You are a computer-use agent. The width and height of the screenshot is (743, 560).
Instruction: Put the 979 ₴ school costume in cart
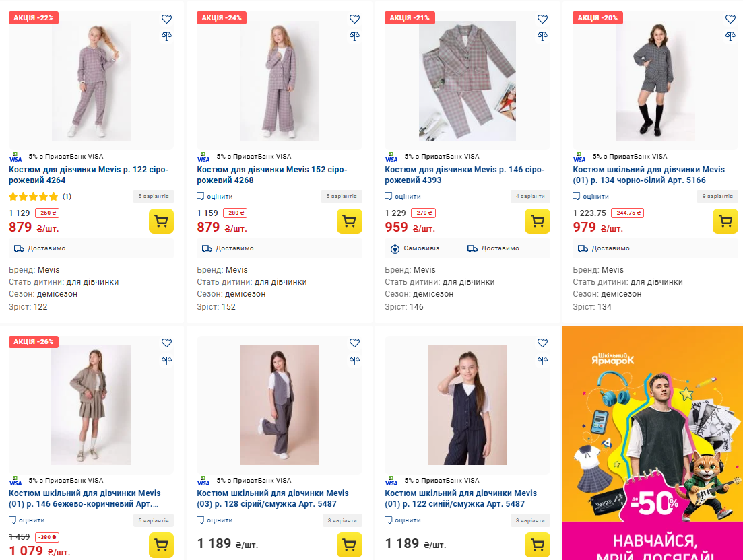pos(725,221)
